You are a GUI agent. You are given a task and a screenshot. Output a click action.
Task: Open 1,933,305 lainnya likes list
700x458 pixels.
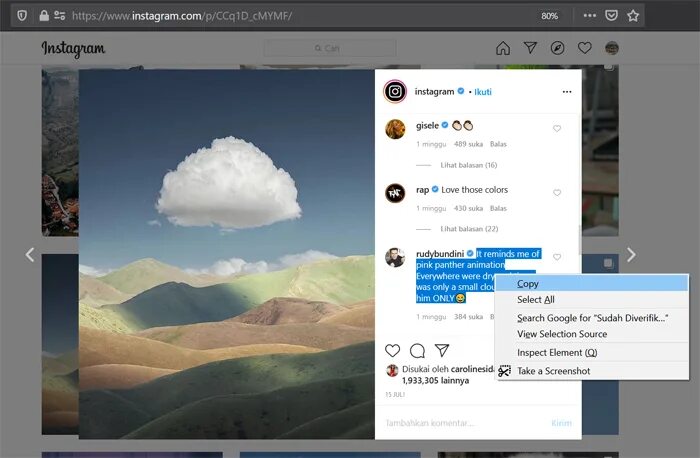435,381
